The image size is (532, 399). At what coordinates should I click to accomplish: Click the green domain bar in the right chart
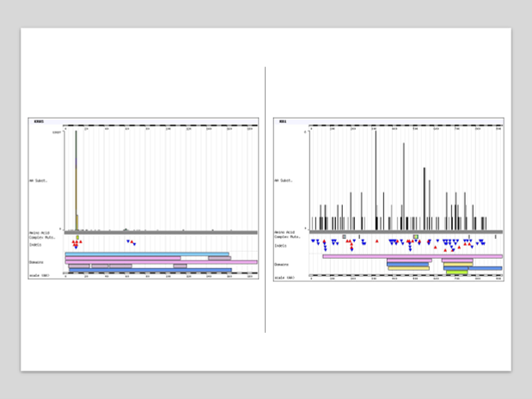pyautogui.click(x=456, y=273)
